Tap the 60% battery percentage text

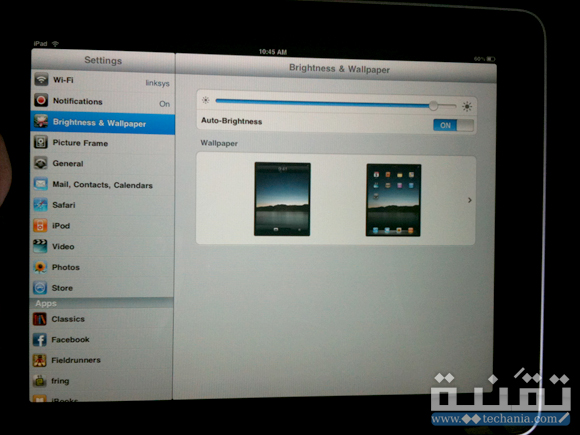(479, 59)
